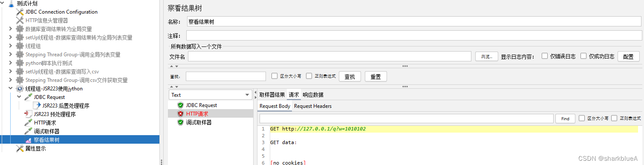Click into the 注释 input field

point(414,35)
